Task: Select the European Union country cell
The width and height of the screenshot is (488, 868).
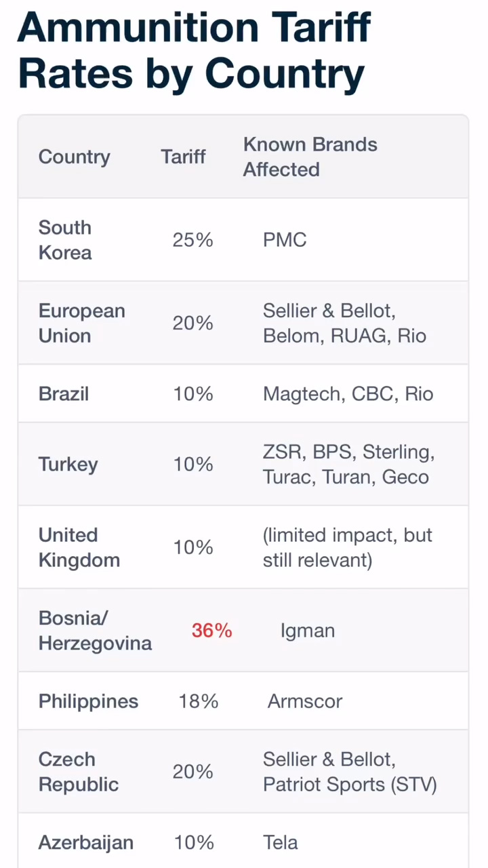Action: pos(81,323)
